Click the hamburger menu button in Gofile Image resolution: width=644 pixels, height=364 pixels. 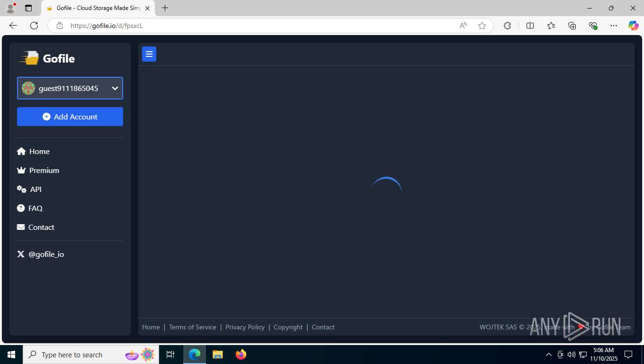pyautogui.click(x=149, y=54)
